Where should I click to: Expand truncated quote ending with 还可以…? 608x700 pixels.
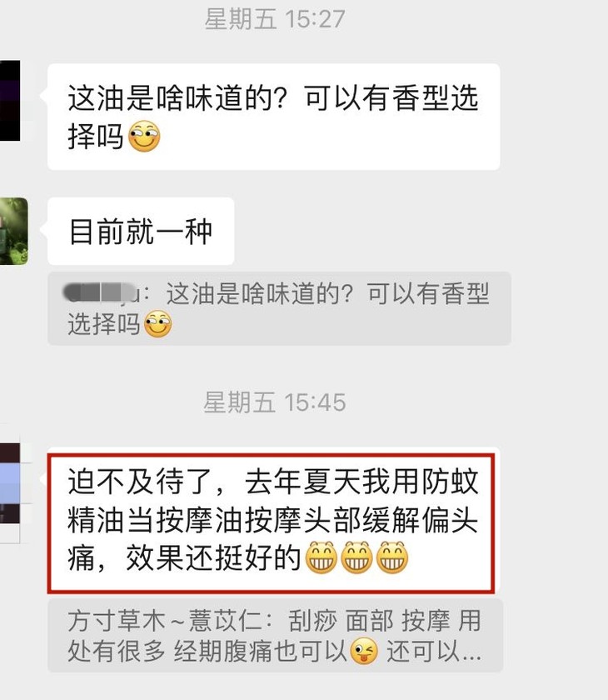click(434, 652)
